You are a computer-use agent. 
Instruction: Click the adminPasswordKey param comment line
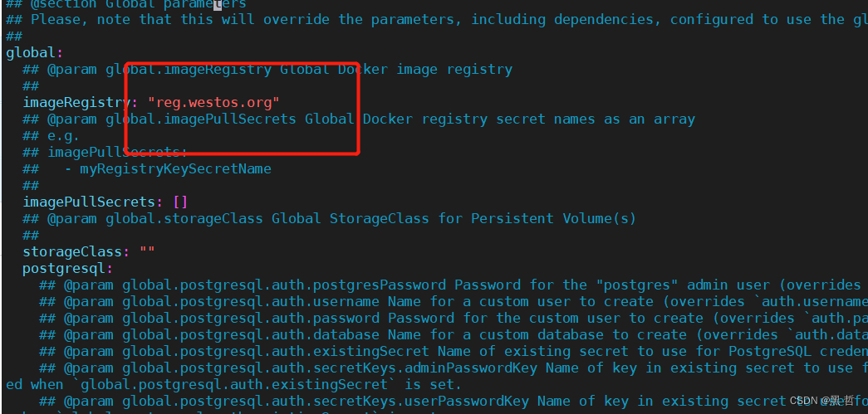(x=454, y=368)
